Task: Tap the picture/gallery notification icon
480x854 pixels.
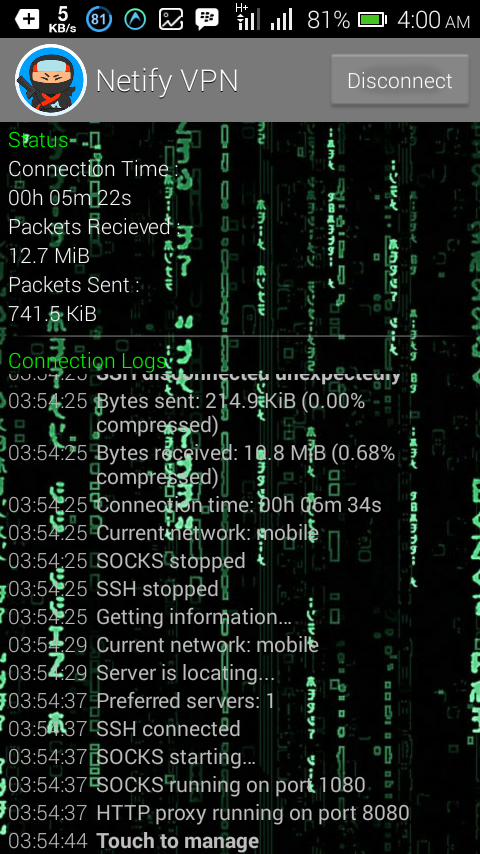Action: tap(171, 20)
